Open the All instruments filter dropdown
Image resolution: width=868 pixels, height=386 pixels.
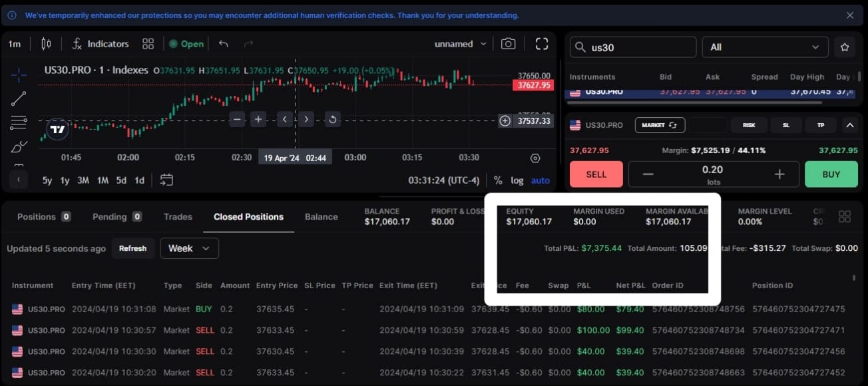coord(765,47)
